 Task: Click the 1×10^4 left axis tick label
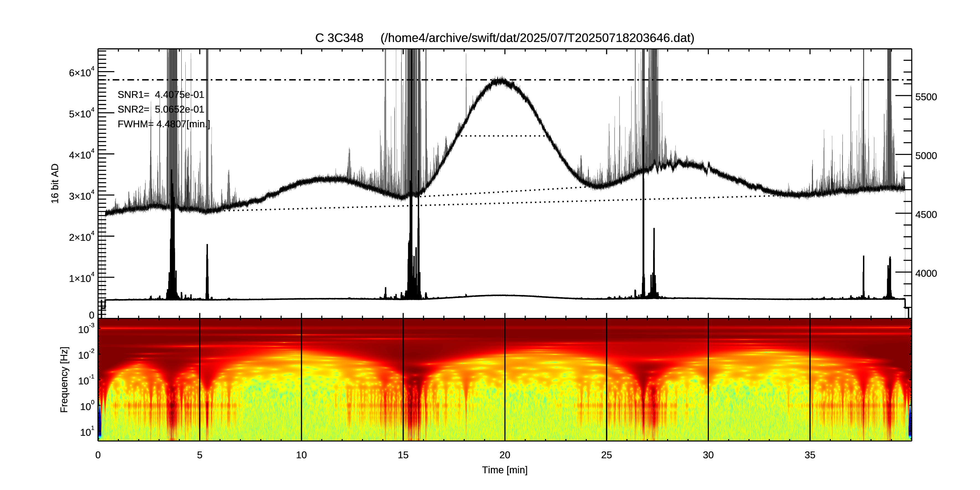[x=81, y=278]
